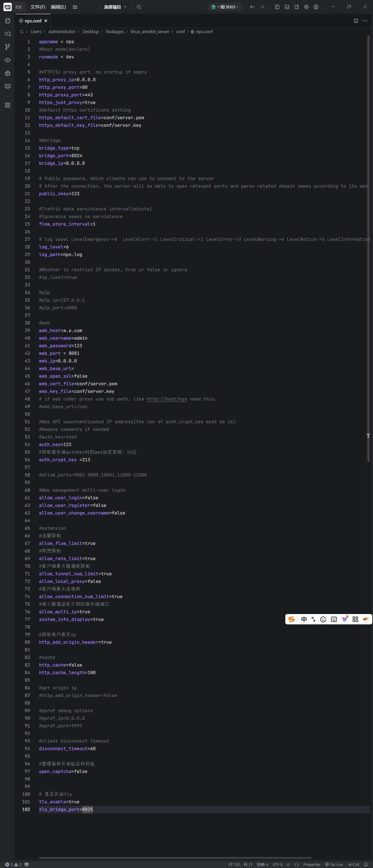Click the split editor icon
Image resolution: width=373 pixels, height=868 pixels.
tap(356, 21)
